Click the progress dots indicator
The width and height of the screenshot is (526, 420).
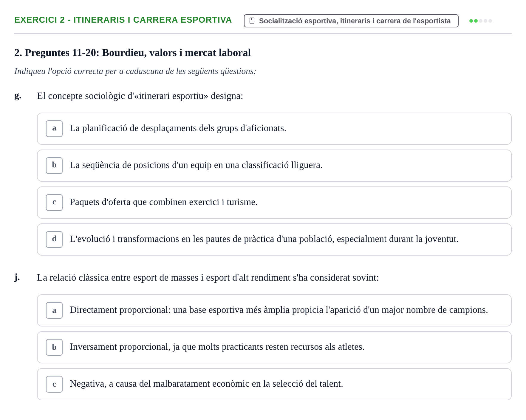tap(480, 21)
